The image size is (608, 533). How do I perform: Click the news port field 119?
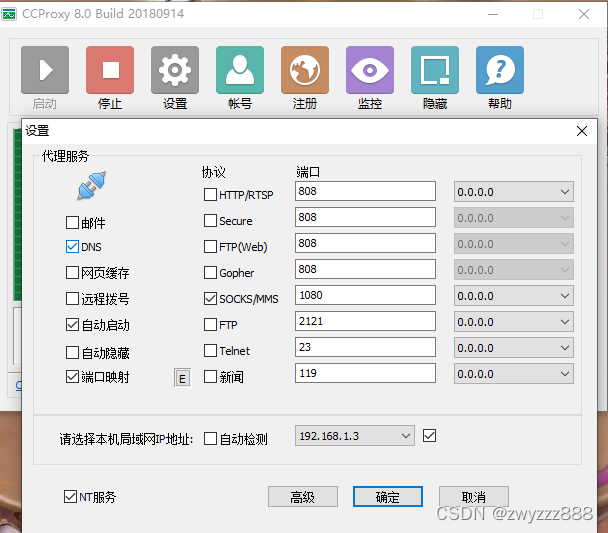coord(365,373)
